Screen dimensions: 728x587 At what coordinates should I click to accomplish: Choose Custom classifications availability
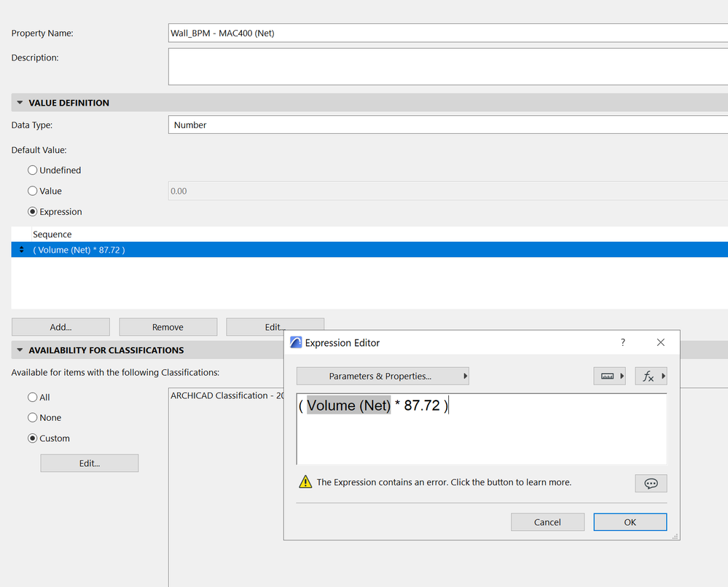[x=33, y=438]
